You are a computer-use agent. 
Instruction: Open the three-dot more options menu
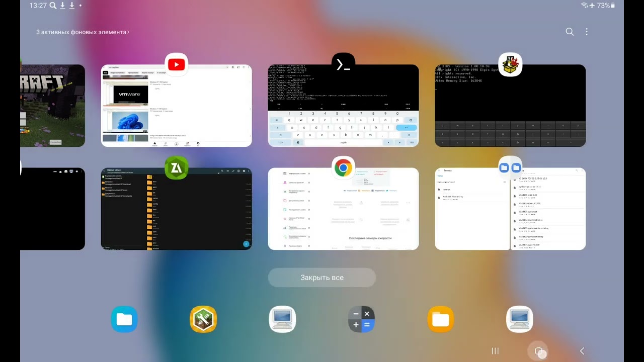(587, 32)
